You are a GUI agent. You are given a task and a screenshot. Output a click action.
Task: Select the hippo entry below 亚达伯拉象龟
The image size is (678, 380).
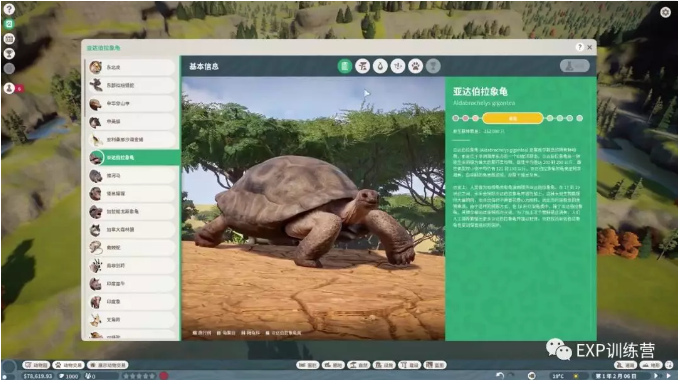132,176
